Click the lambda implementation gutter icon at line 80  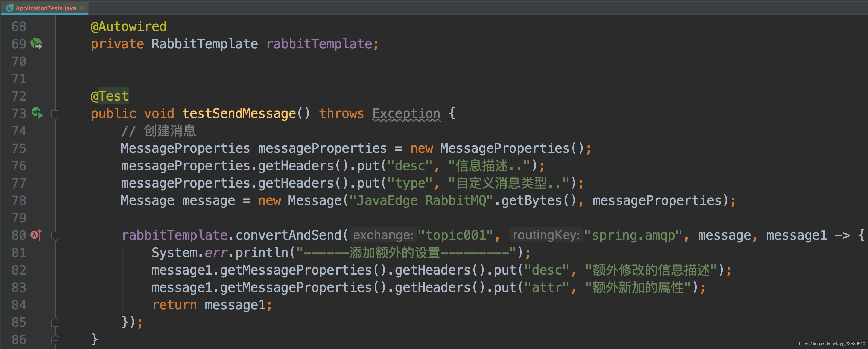(36, 235)
